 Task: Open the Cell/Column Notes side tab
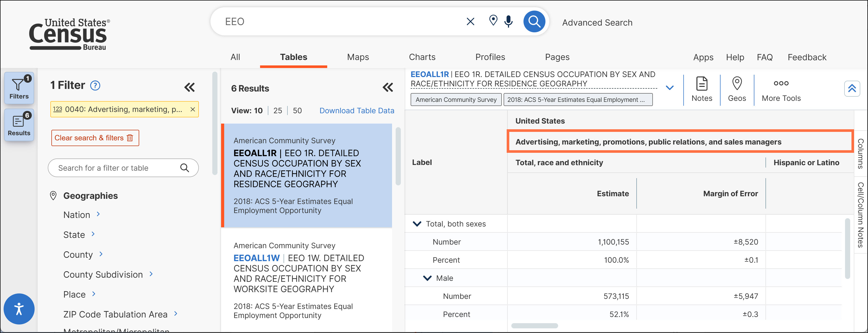(861, 215)
